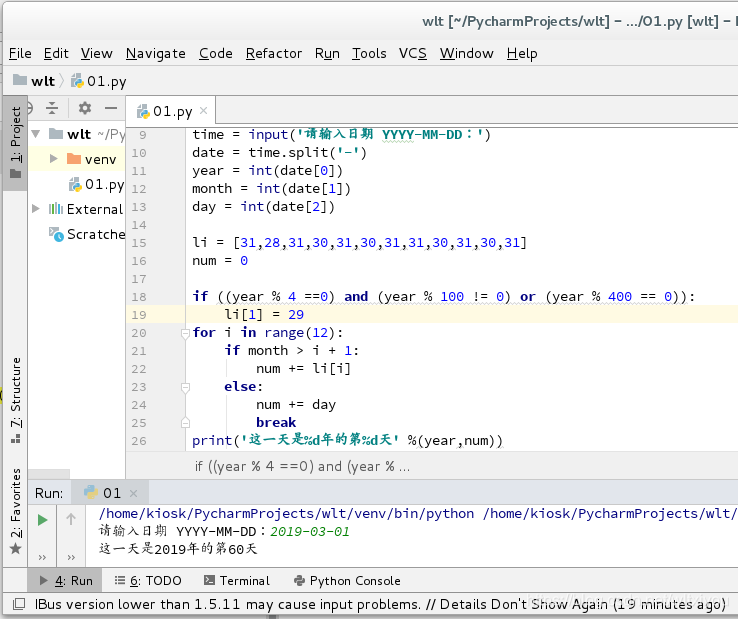Expand External Libraries node
Viewport: 738px width, 619px height.
[36, 209]
